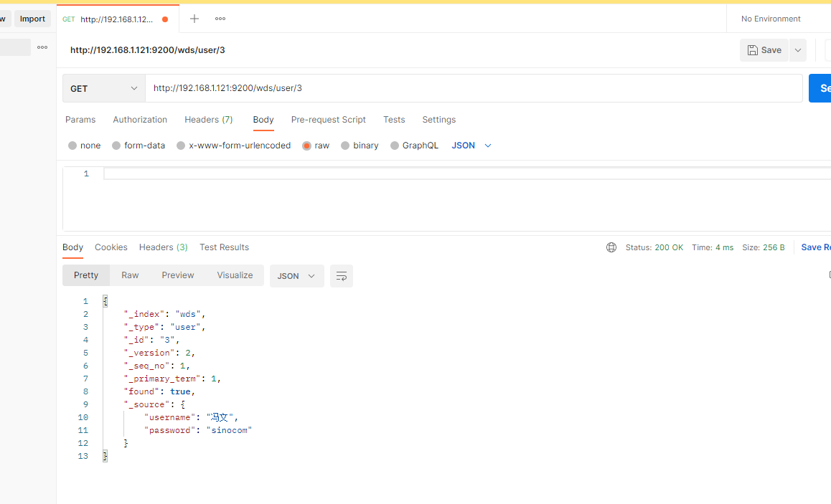Open the response Cookies tab
This screenshot has width=831, height=504.
click(111, 247)
